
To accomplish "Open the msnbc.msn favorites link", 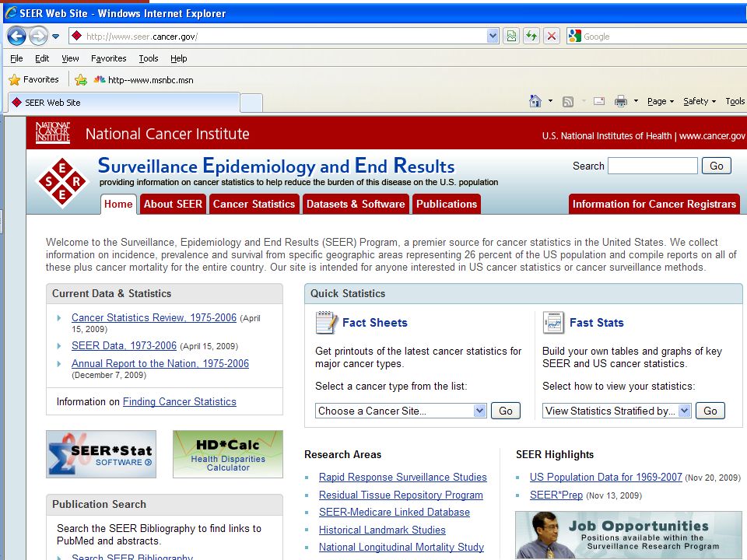I will click(x=144, y=80).
